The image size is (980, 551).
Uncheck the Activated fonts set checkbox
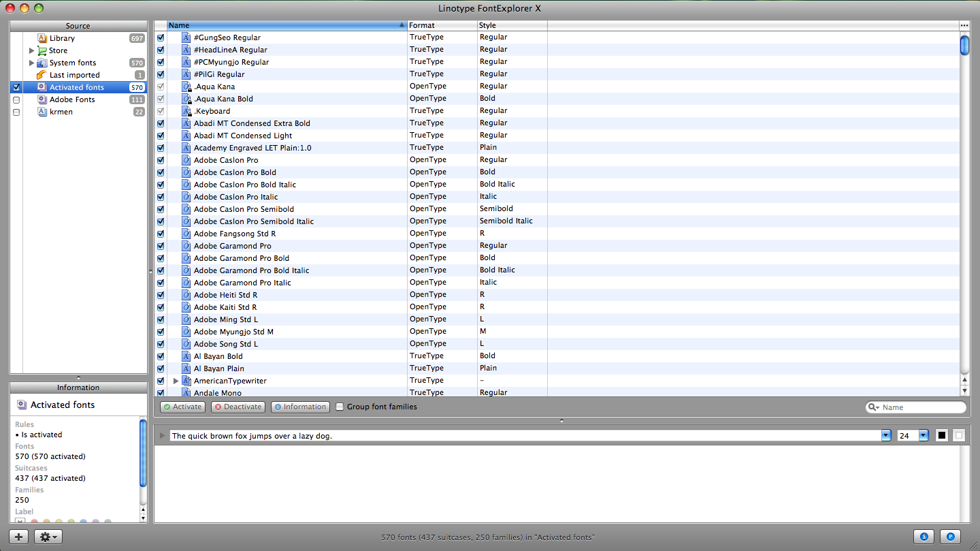16,87
